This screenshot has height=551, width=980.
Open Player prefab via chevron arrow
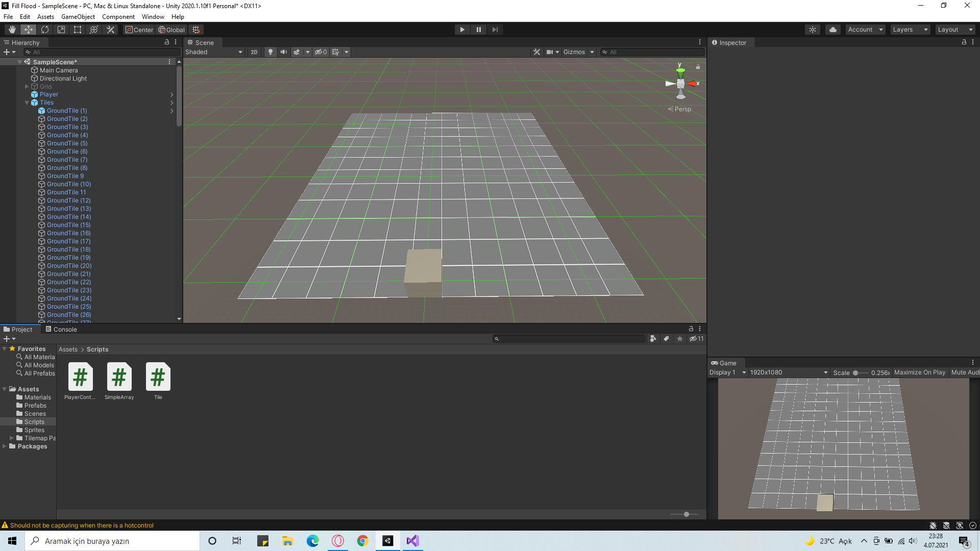pyautogui.click(x=172, y=94)
